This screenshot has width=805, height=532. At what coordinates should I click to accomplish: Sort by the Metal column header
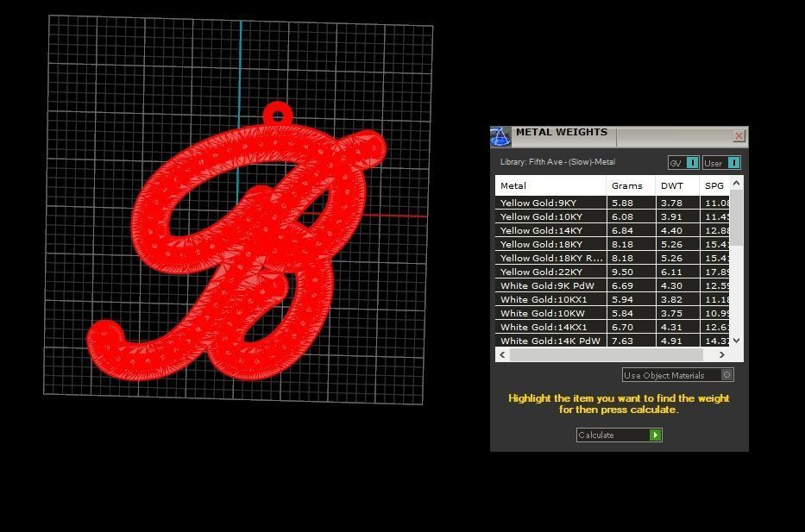pyautogui.click(x=550, y=185)
